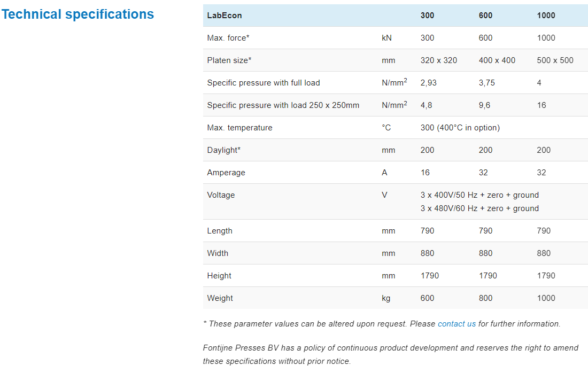This screenshot has height=373, width=588.
Task: Open the "contact us" link
Action: (x=457, y=324)
